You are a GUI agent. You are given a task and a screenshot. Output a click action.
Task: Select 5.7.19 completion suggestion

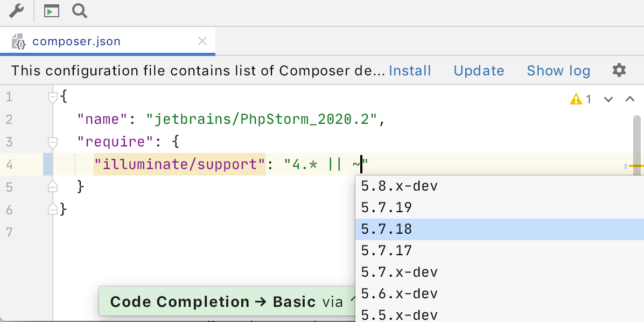(x=500, y=207)
